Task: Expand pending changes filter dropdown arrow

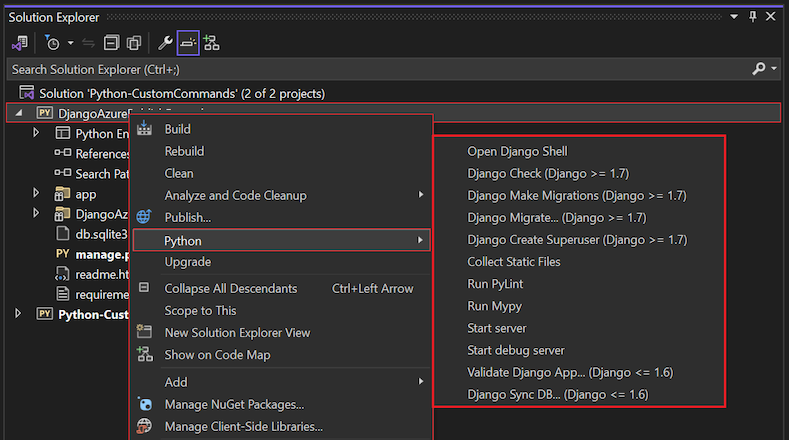Action: click(70, 43)
